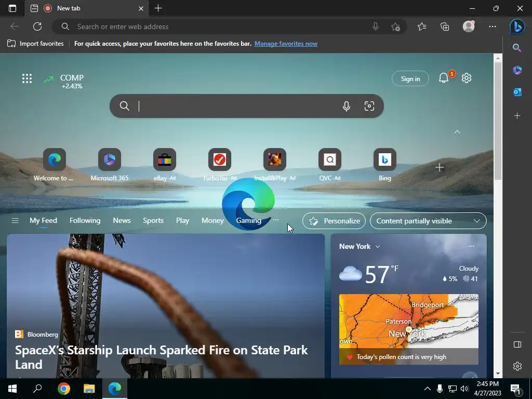This screenshot has height=399, width=532.
Task: Switch to the News tab
Action: (x=122, y=220)
